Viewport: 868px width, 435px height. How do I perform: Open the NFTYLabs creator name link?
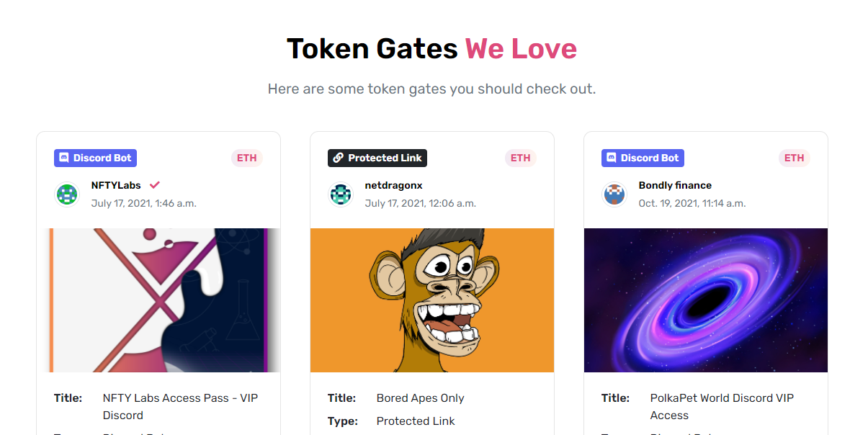pyautogui.click(x=116, y=185)
